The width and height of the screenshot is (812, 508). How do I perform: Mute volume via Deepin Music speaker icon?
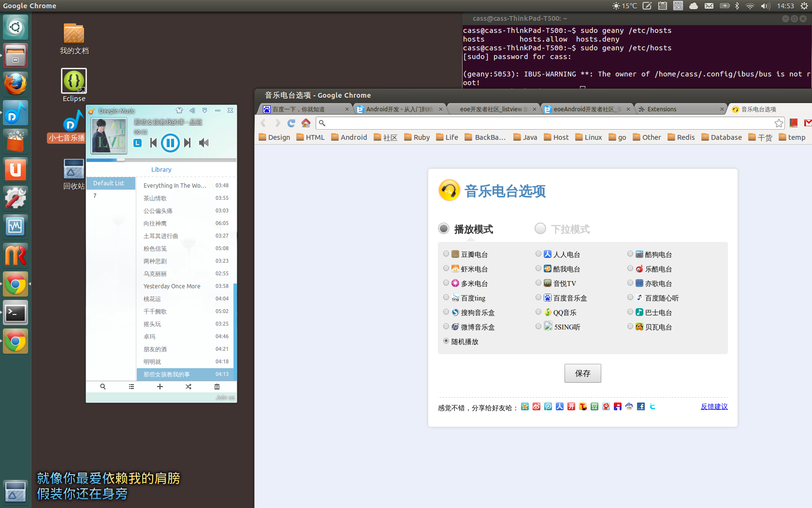[x=204, y=143]
